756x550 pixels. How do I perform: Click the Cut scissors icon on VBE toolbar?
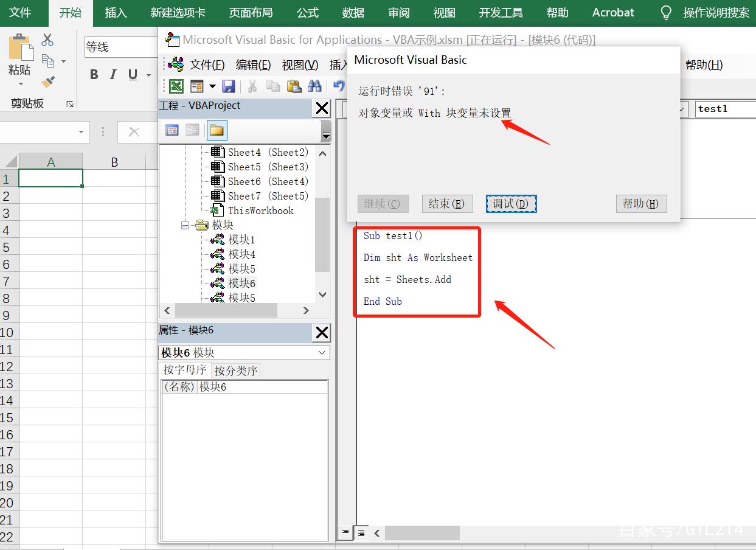(254, 86)
